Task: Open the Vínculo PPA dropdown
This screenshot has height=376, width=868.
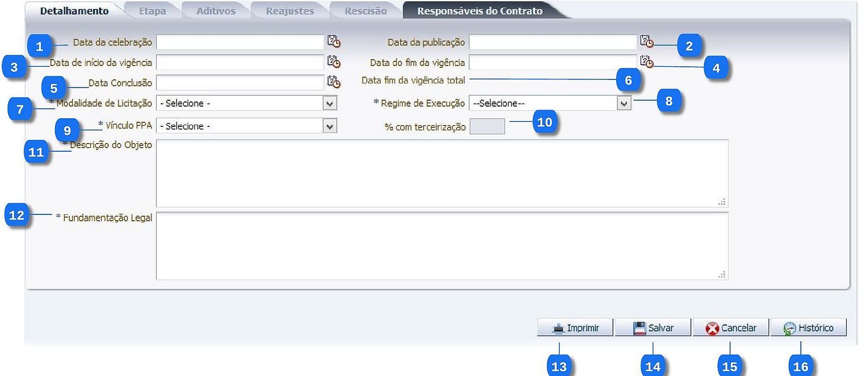Action: tap(330, 126)
